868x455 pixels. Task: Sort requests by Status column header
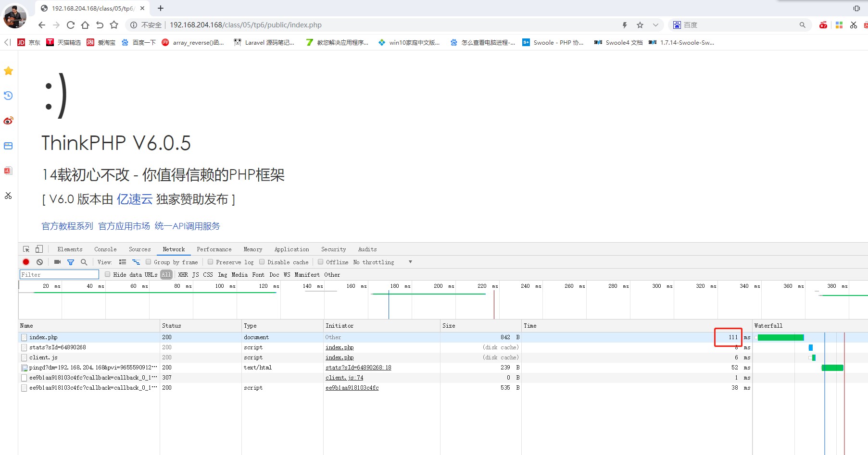[x=201, y=326]
